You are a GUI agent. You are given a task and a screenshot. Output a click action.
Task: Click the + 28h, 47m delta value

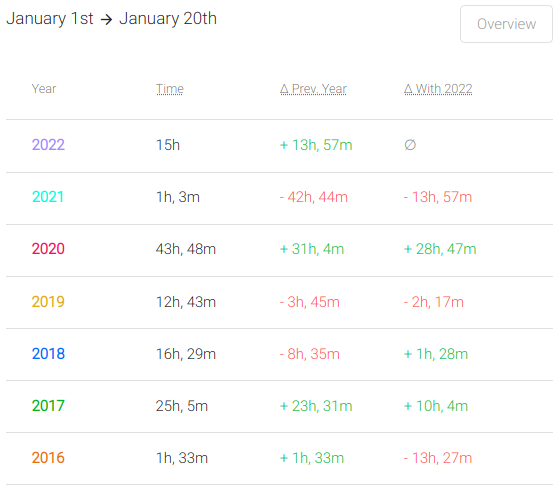pyautogui.click(x=440, y=249)
